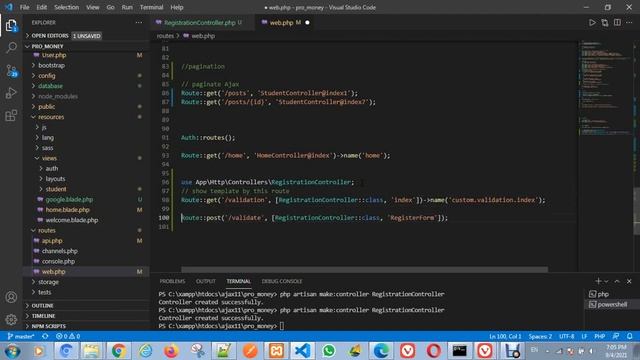
Task: Maximize the terminal panel size
Action: click(x=617, y=281)
